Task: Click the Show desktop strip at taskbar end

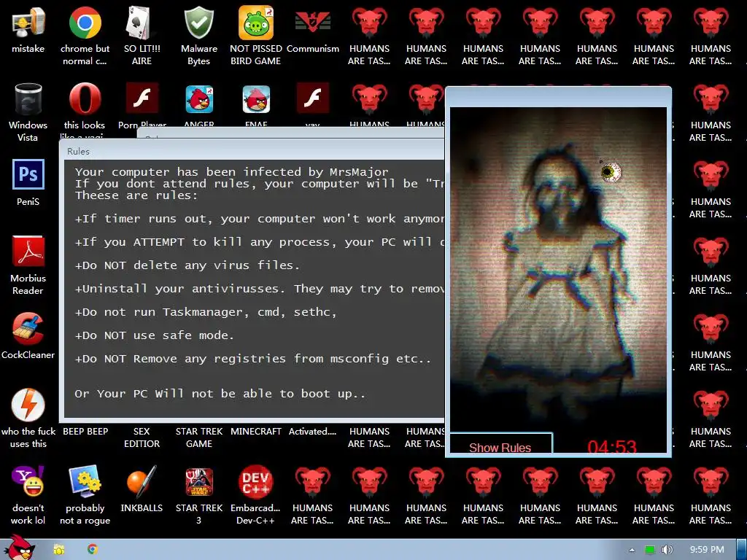Action: click(x=742, y=550)
